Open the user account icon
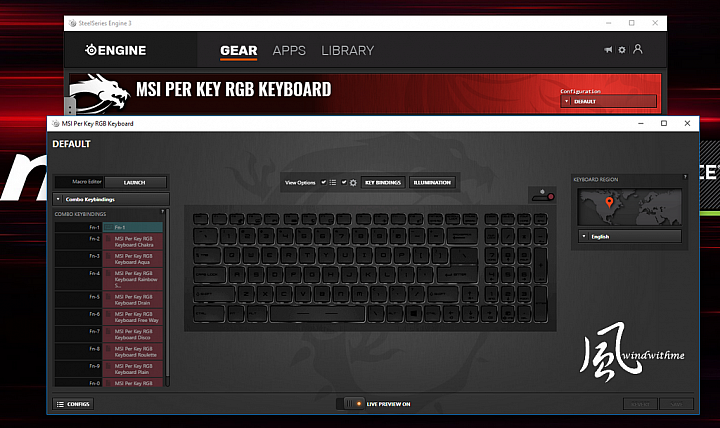720x428 pixels. click(x=637, y=49)
